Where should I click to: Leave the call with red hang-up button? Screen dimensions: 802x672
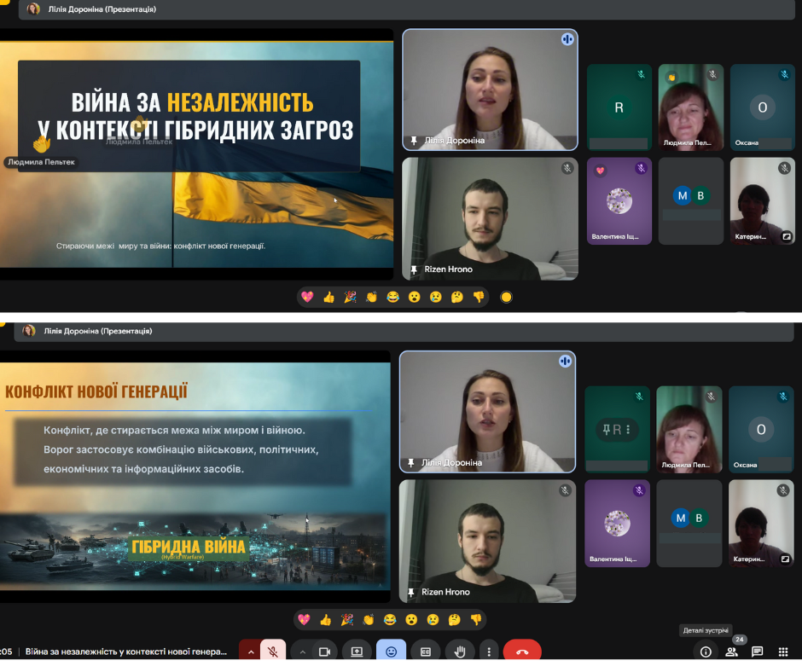click(522, 652)
